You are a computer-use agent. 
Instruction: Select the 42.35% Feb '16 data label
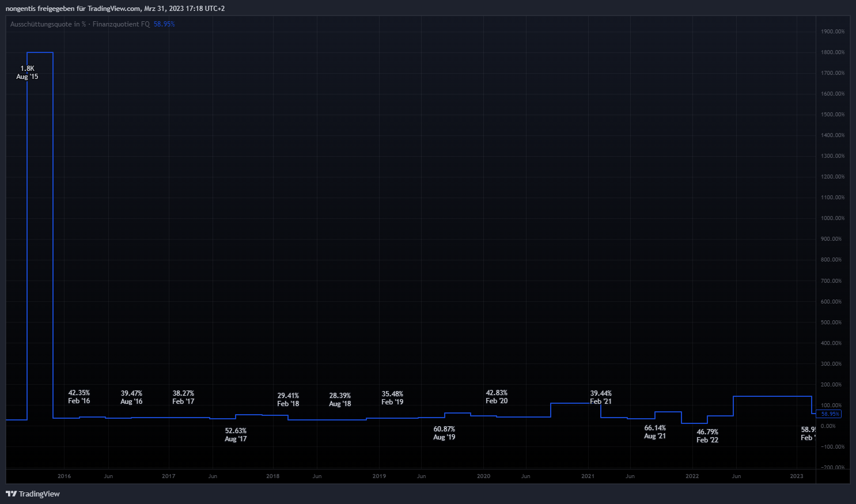click(x=79, y=397)
